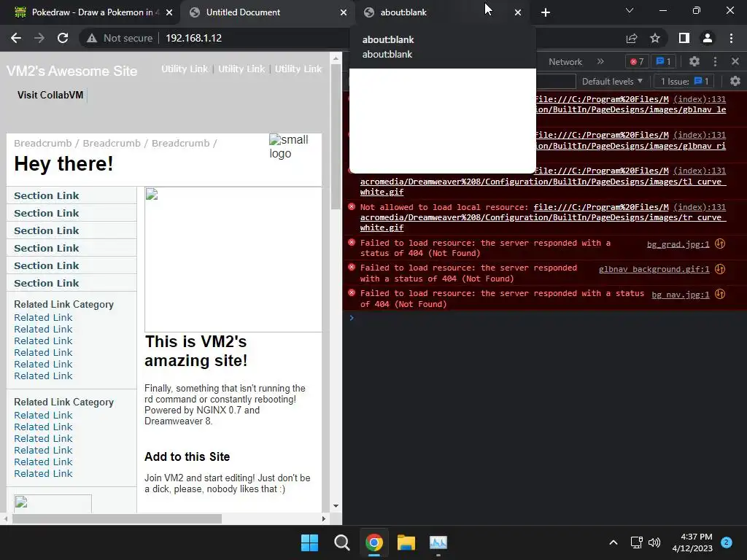Screen dimensions: 747x560
Task: Click network icon beside bg_nav.jpg error
Action: pyautogui.click(x=720, y=295)
